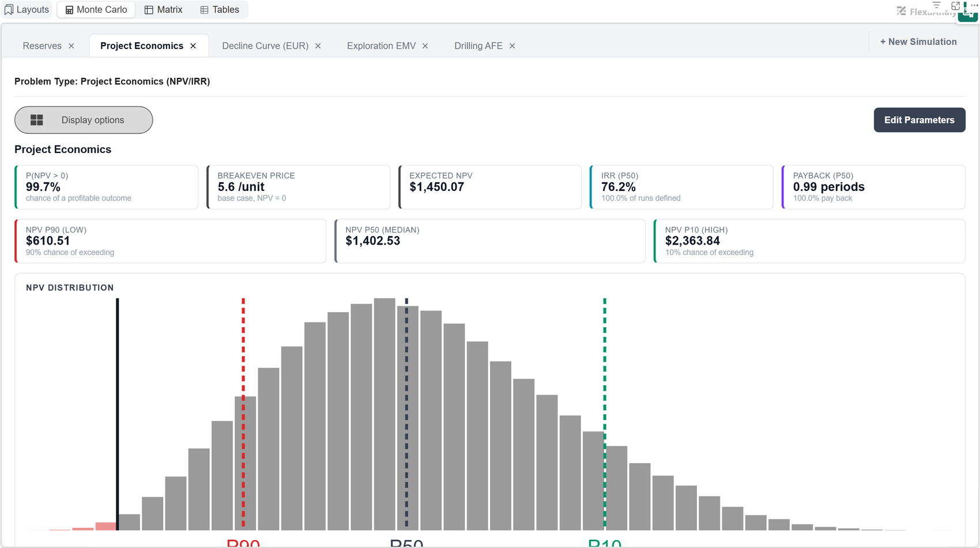Click the focus mode expand icon
Viewport: 980px width, 548px height.
pyautogui.click(x=955, y=5)
